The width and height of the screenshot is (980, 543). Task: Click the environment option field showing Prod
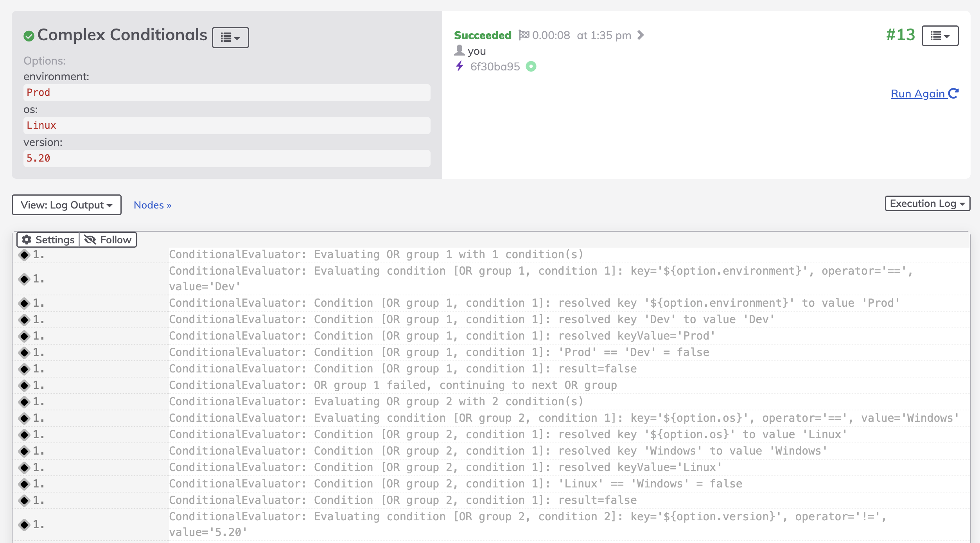(x=227, y=93)
